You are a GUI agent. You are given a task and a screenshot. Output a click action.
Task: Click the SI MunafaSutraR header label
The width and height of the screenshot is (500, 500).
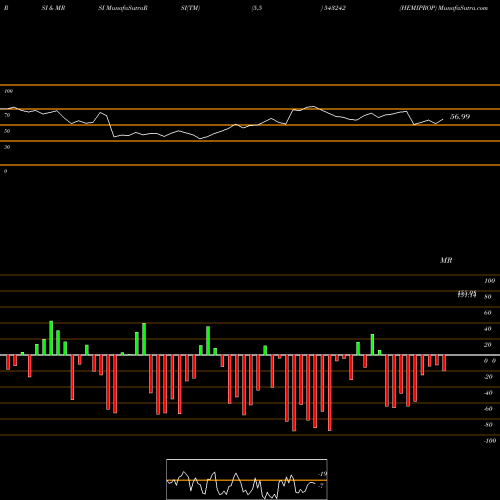click(x=123, y=8)
